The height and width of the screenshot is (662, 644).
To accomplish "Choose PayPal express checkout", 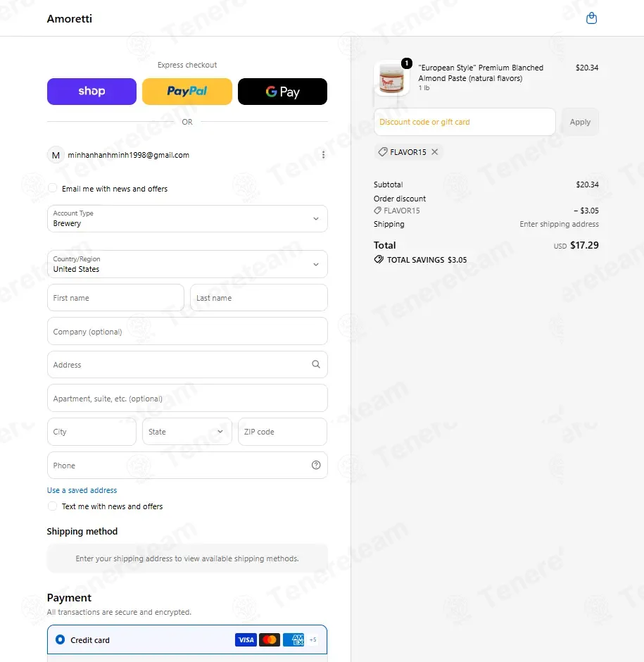I will [187, 91].
